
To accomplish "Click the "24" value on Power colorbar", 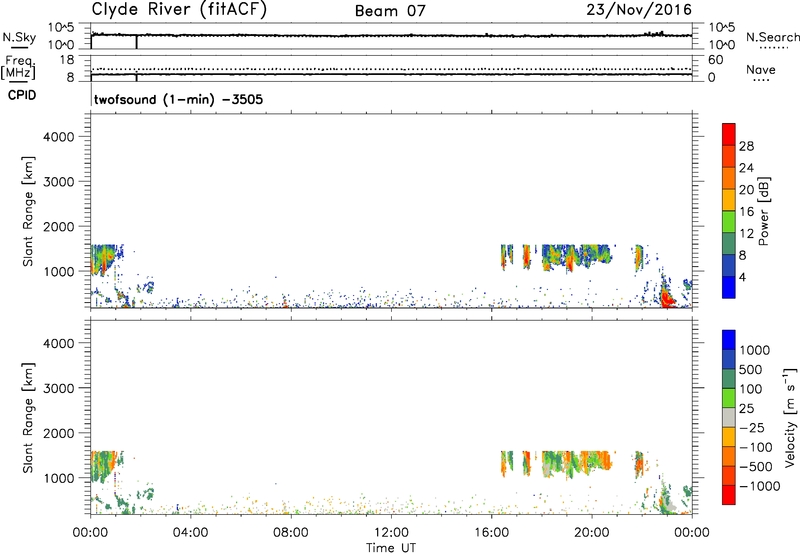I will pos(746,168).
